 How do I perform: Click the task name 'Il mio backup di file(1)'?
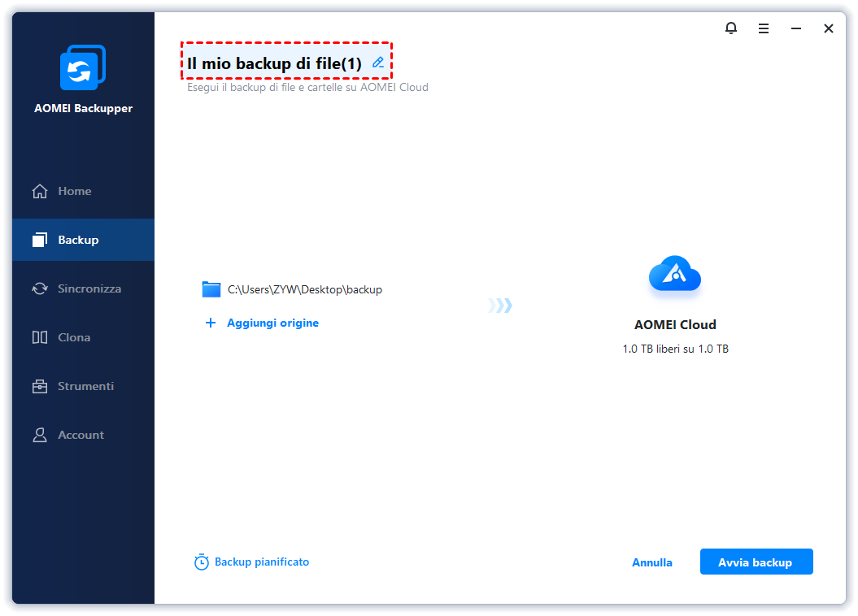coord(274,63)
